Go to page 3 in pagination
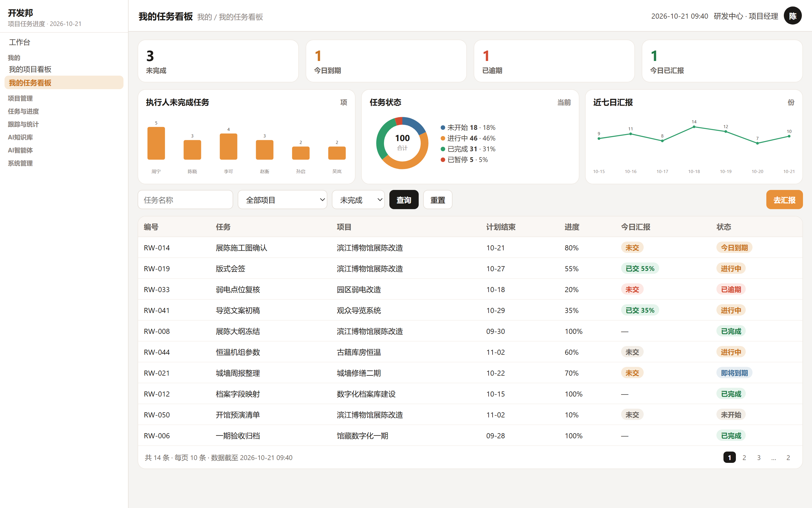The height and width of the screenshot is (508, 812). 759,457
